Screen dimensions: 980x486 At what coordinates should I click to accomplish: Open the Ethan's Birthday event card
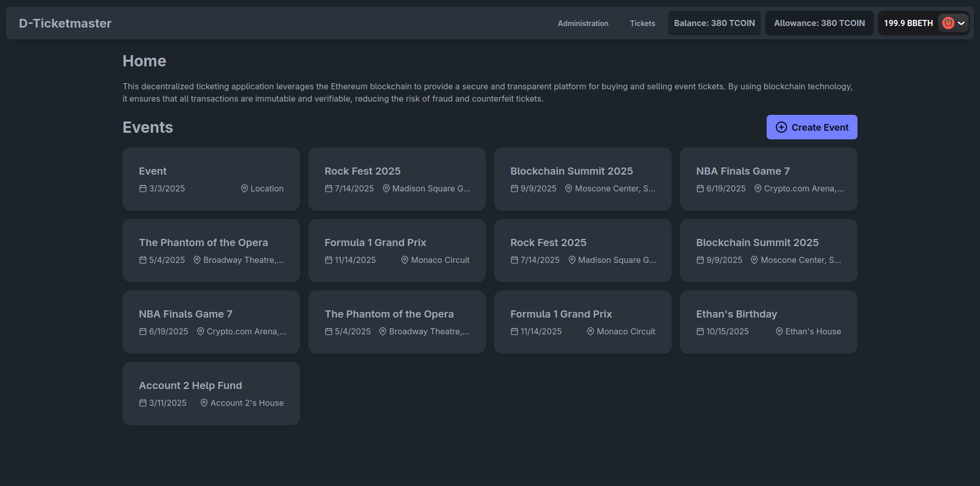[x=768, y=322]
